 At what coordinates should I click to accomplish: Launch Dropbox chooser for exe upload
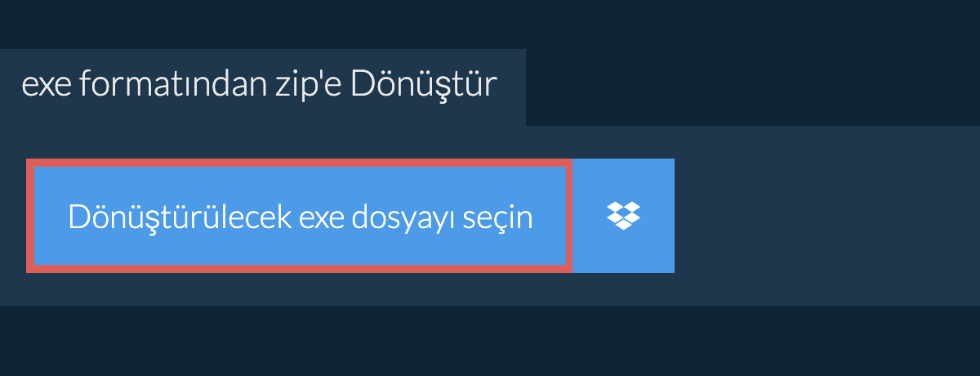click(624, 216)
